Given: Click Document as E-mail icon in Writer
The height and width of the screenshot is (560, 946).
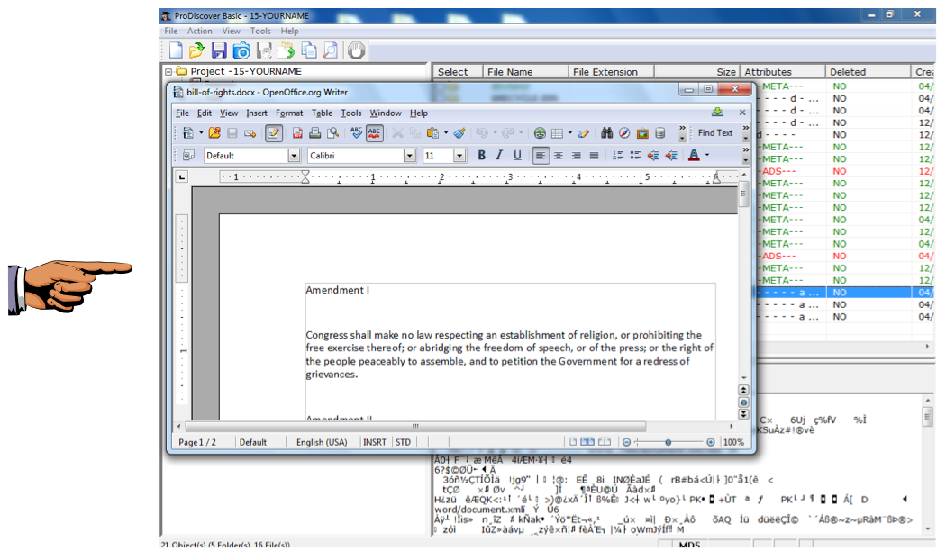Looking at the screenshot, I should 250,133.
